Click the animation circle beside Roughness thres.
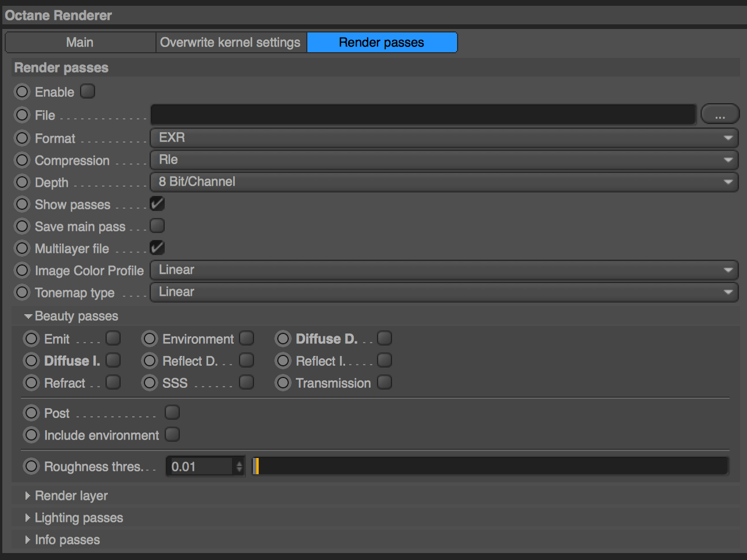747x560 pixels. click(31, 466)
